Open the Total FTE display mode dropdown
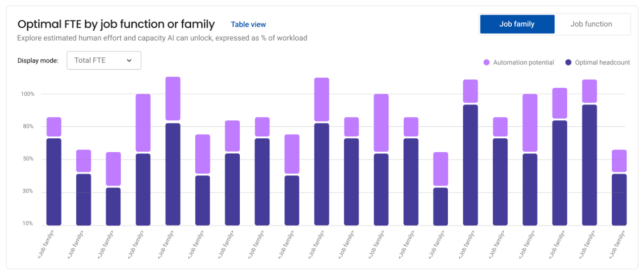This screenshot has width=644, height=274. 104,60
